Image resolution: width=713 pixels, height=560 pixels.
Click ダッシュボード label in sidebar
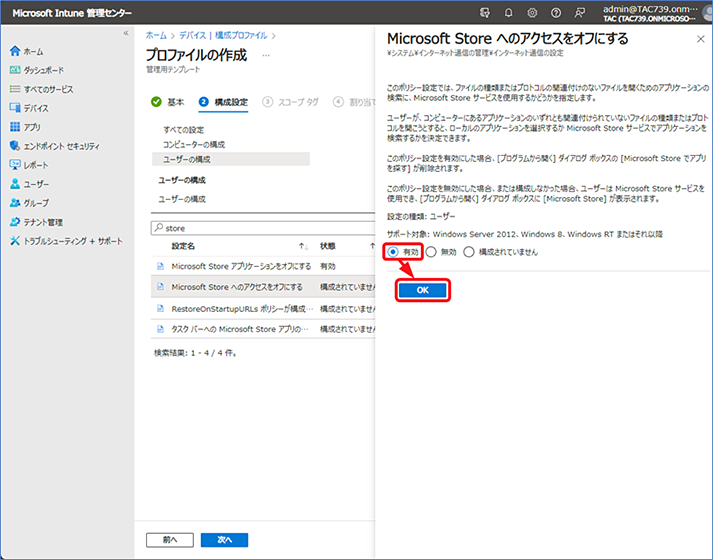click(x=44, y=70)
